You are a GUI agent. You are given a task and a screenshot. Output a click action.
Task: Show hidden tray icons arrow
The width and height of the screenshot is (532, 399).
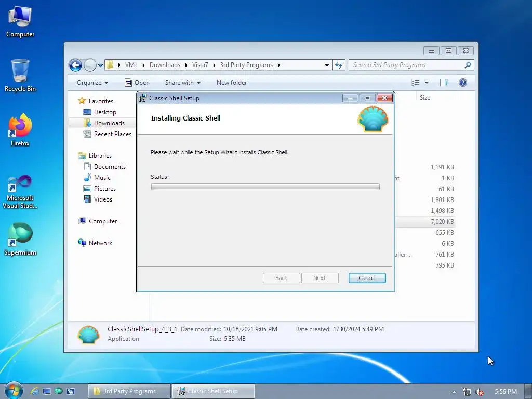(x=454, y=392)
